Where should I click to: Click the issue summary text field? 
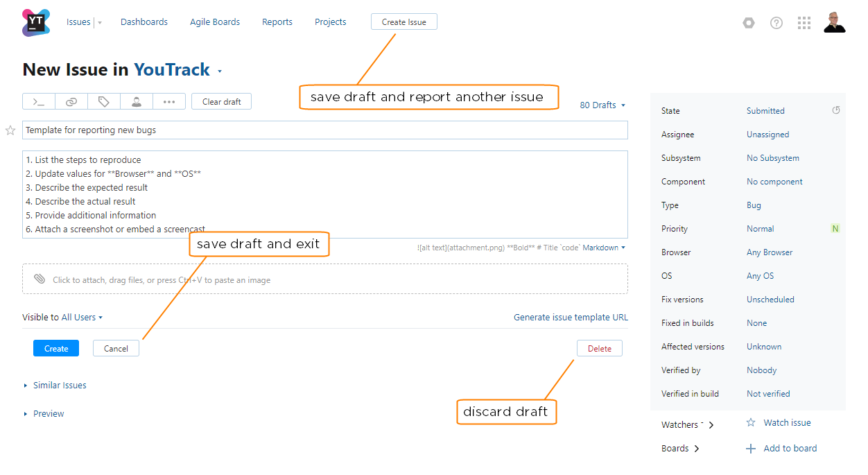tap(324, 130)
